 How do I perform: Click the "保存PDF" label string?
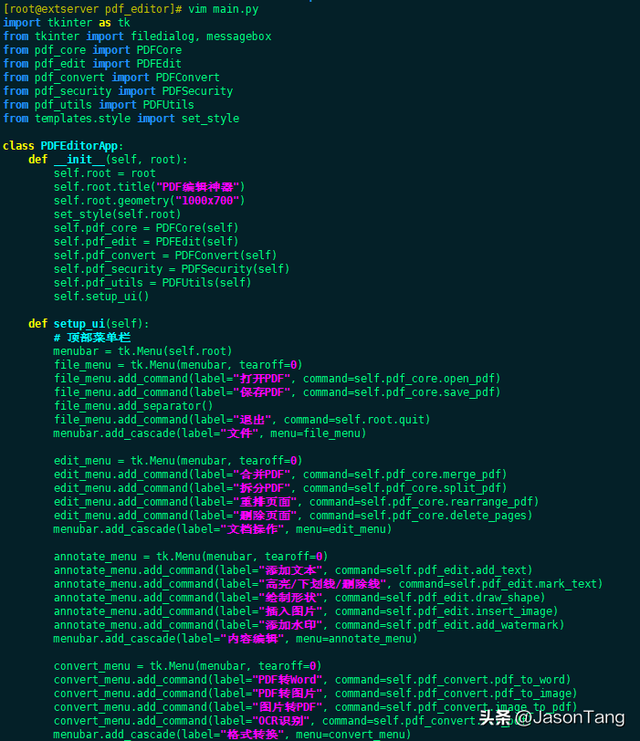click(x=262, y=393)
